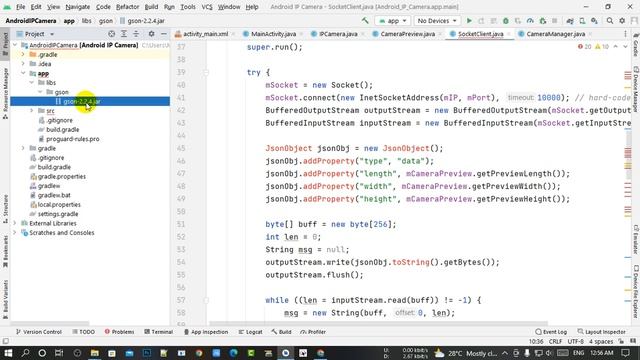Viewport: 640px width, 360px height.
Task: Open the Build menu
Action: tap(151, 7)
